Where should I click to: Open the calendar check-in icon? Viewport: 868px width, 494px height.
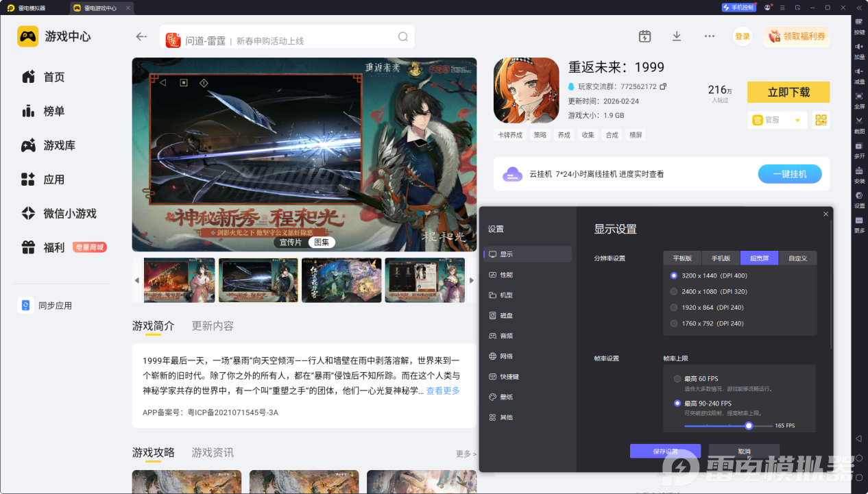[644, 36]
